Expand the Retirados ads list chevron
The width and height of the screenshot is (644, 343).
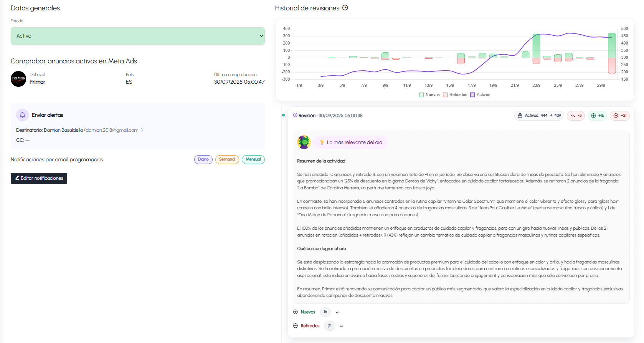tap(342, 326)
